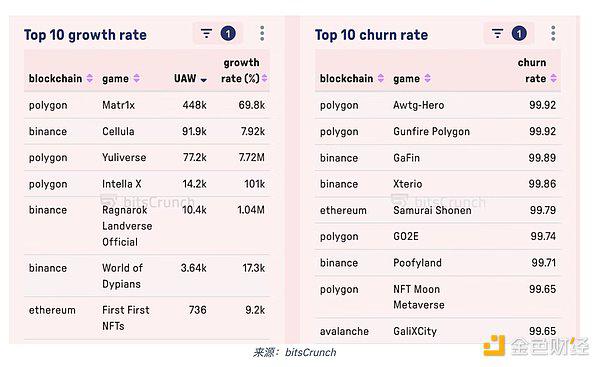Click the Top 10 growth rate title
This screenshot has width=600, height=367.
(85, 35)
